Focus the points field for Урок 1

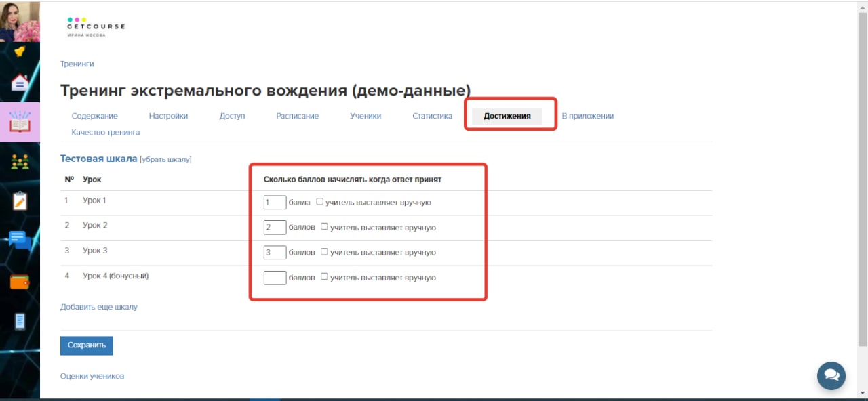click(275, 202)
